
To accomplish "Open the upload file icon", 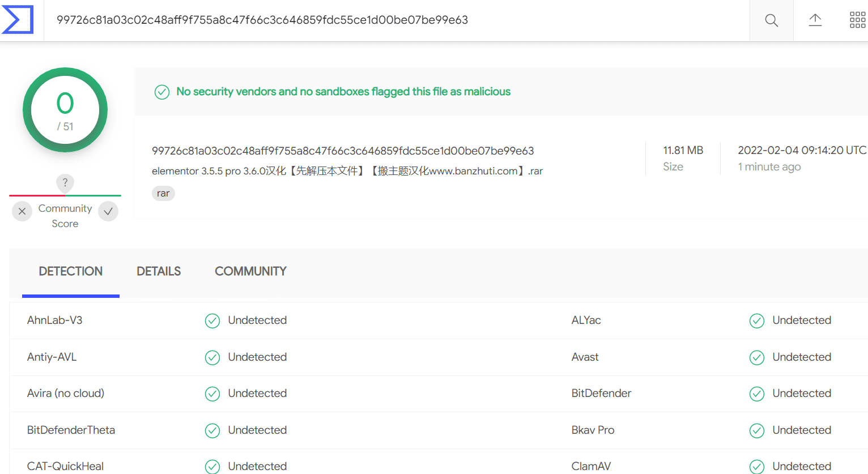I will coord(815,20).
